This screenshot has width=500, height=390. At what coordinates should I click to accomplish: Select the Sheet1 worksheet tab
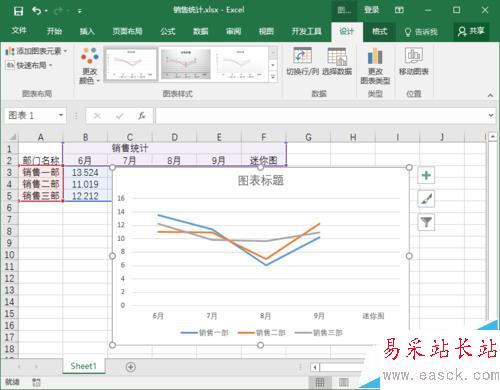pyautogui.click(x=83, y=366)
